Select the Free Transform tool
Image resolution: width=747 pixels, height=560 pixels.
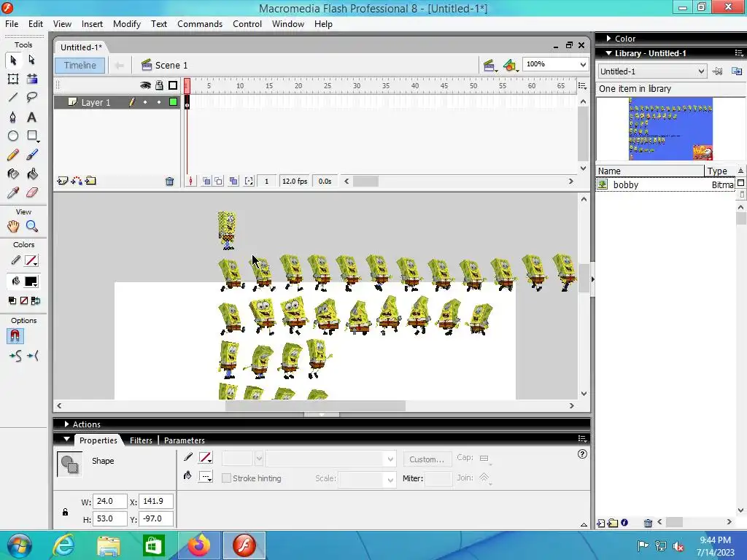click(13, 79)
